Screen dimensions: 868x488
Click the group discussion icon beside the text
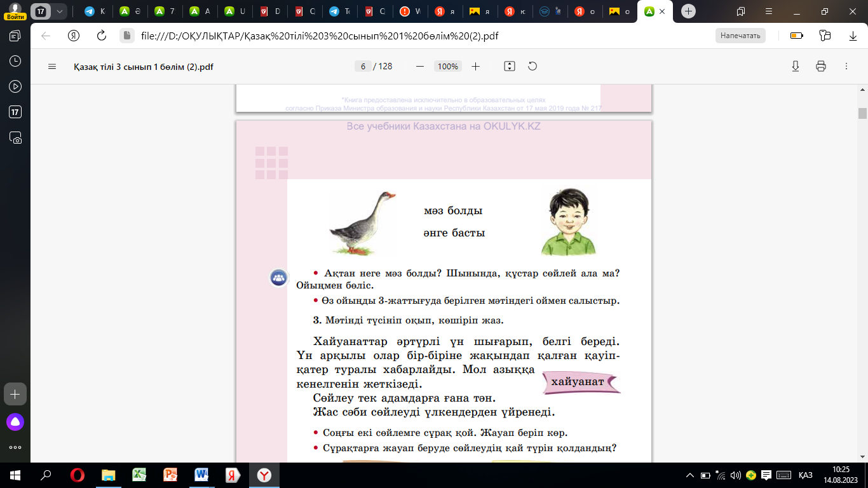point(278,277)
